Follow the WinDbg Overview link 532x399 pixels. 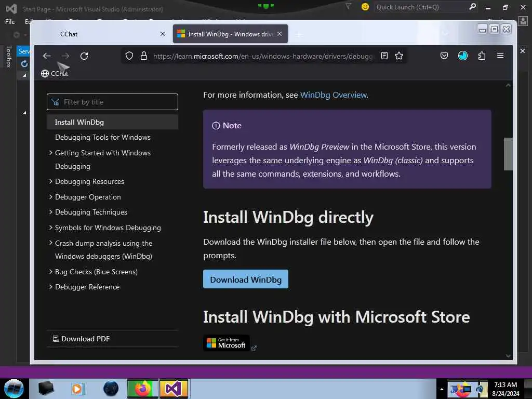point(333,95)
